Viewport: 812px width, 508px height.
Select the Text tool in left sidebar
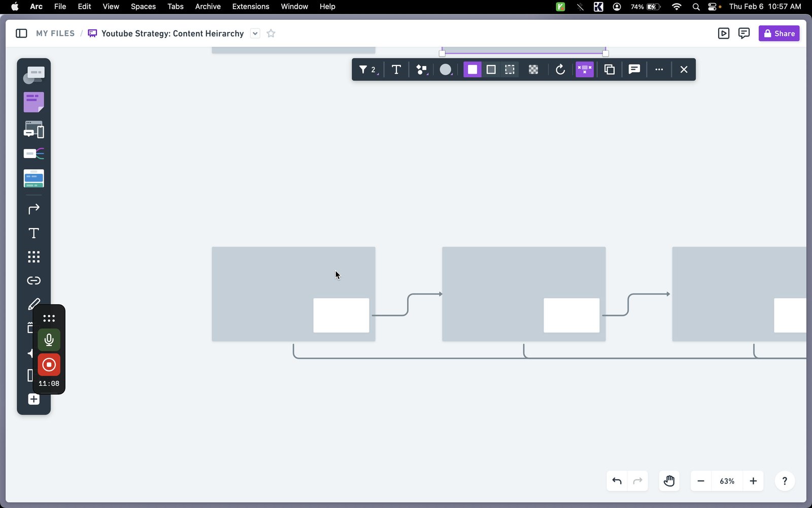pos(33,233)
